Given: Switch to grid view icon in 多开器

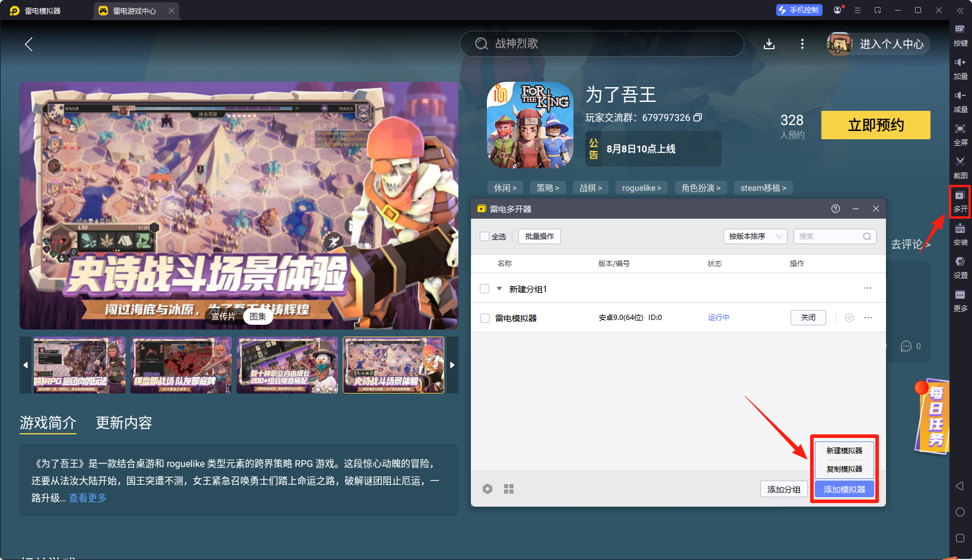Looking at the screenshot, I should tap(509, 489).
